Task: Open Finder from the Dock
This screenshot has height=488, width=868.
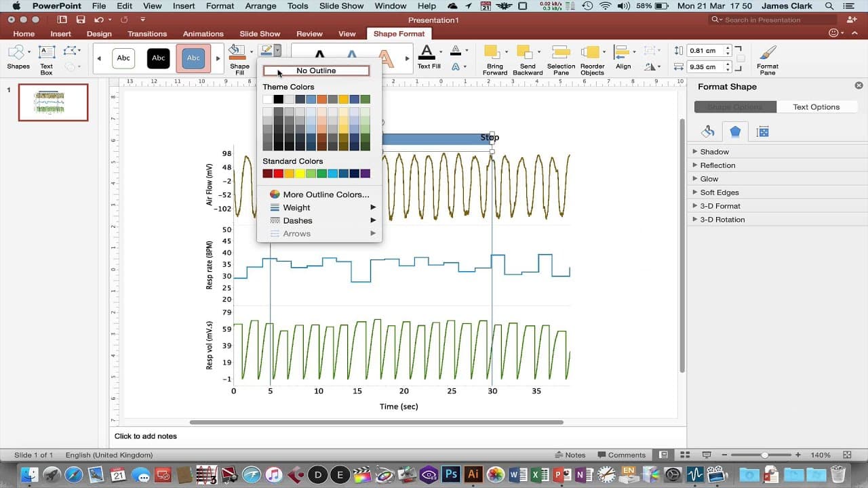Action: 29,474
